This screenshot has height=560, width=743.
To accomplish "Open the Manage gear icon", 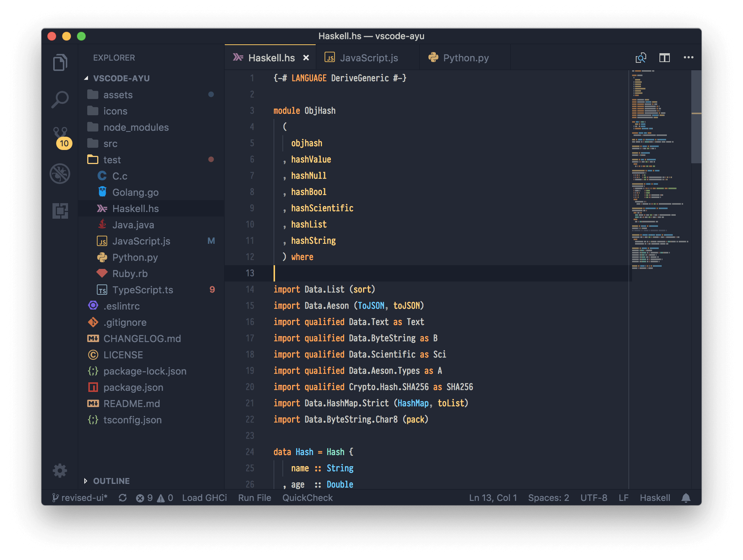I will [60, 471].
